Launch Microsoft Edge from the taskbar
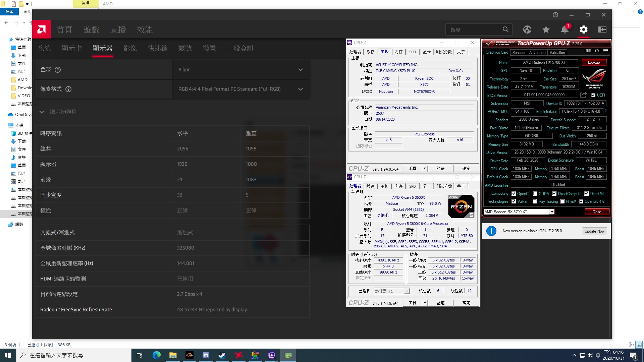The height and width of the screenshot is (362, 644). point(157,355)
